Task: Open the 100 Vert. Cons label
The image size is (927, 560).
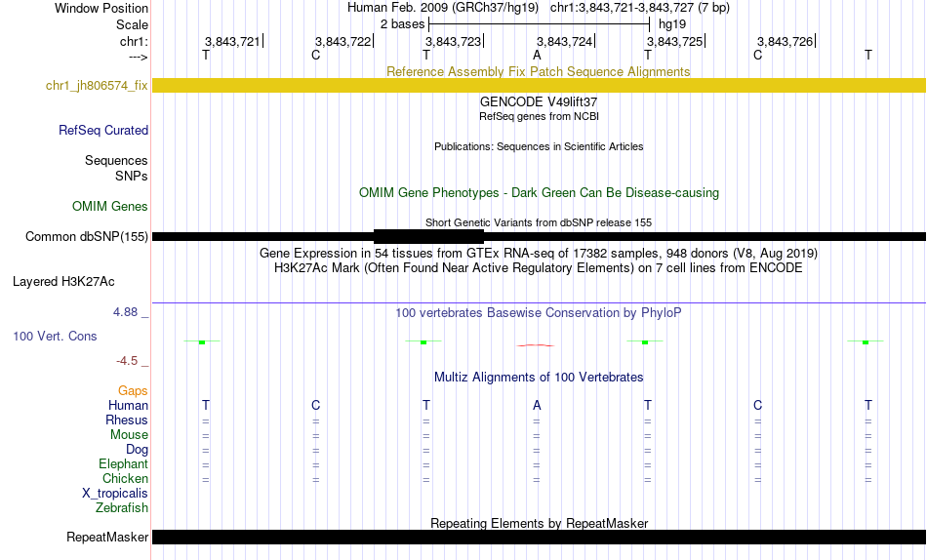Action: tap(55, 336)
